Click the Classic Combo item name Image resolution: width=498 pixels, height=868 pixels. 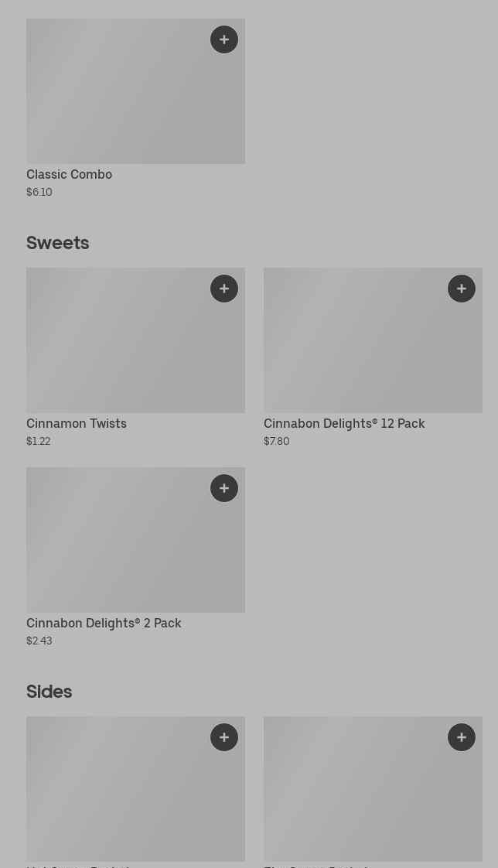coord(69,175)
